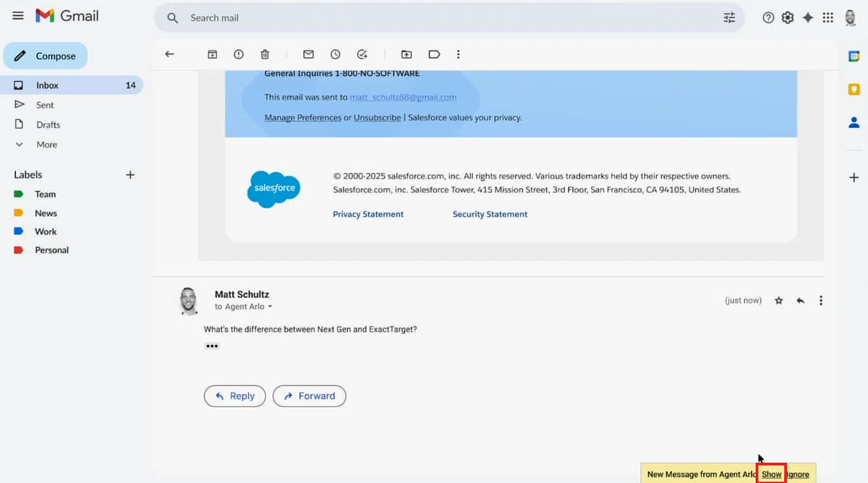Click the (just now) timestamp
The height and width of the screenshot is (483, 868).
743,300
